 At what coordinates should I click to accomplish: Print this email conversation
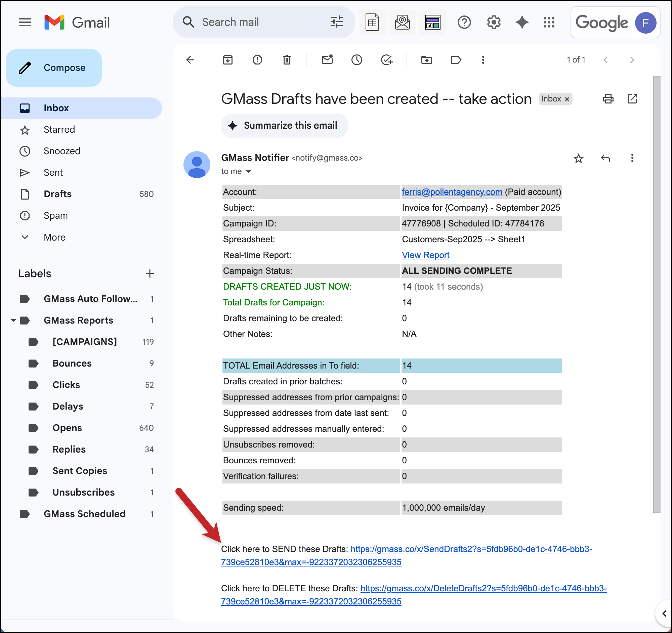[x=608, y=99]
